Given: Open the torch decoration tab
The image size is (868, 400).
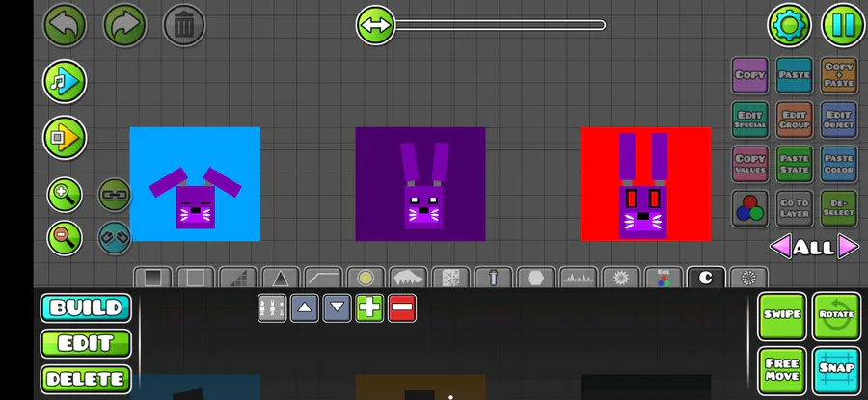Looking at the screenshot, I should (493, 278).
